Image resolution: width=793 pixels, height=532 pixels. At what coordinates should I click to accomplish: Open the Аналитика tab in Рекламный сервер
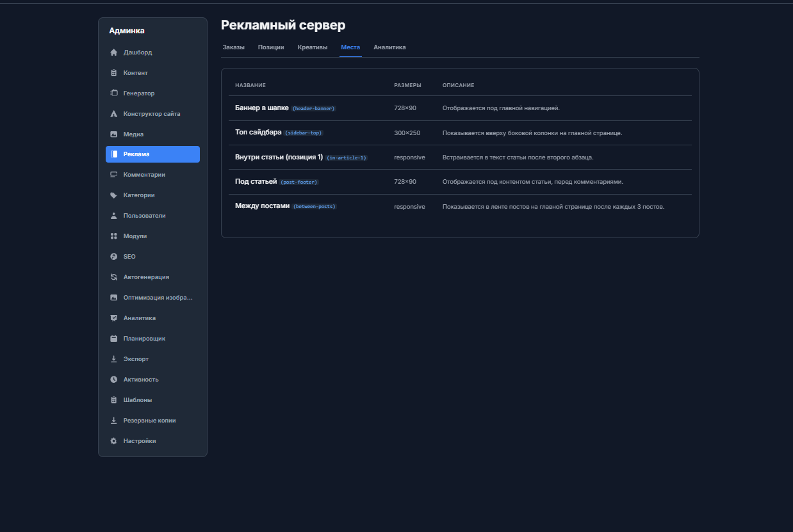point(389,47)
